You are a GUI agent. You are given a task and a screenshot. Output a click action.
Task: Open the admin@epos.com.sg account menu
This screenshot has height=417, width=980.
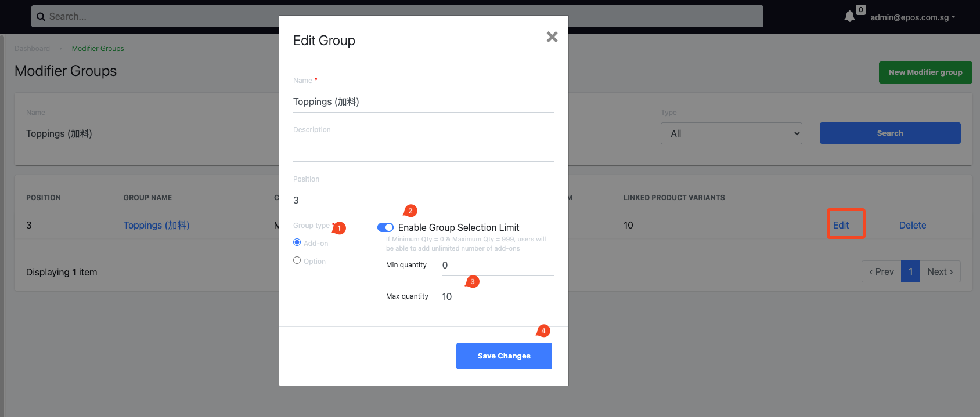click(x=913, y=17)
